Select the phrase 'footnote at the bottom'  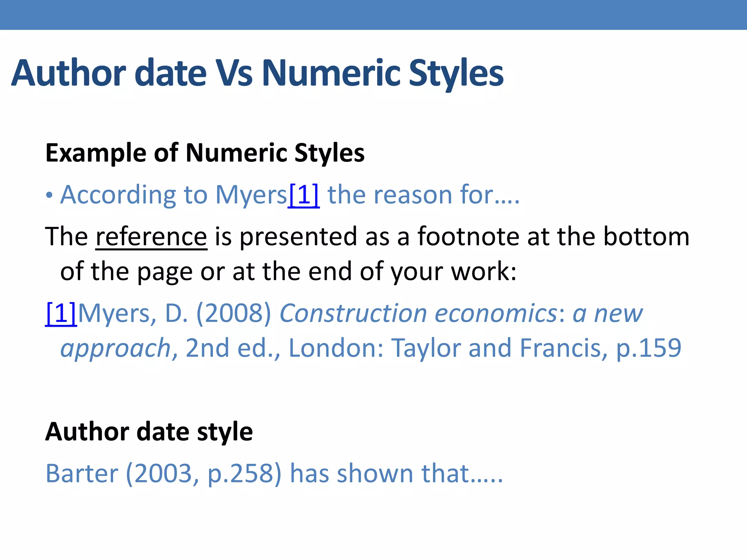[553, 236]
